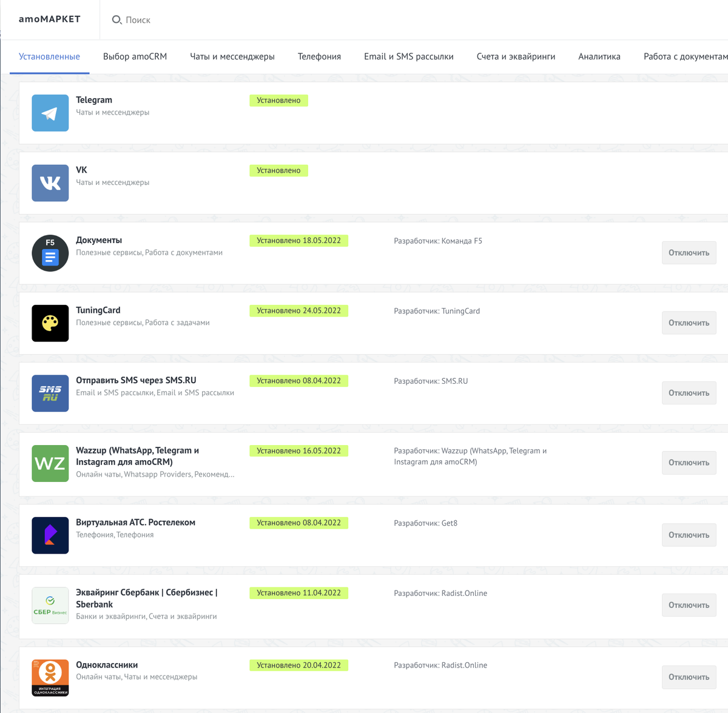Click the amoМАРКЕТ logo title

50,19
